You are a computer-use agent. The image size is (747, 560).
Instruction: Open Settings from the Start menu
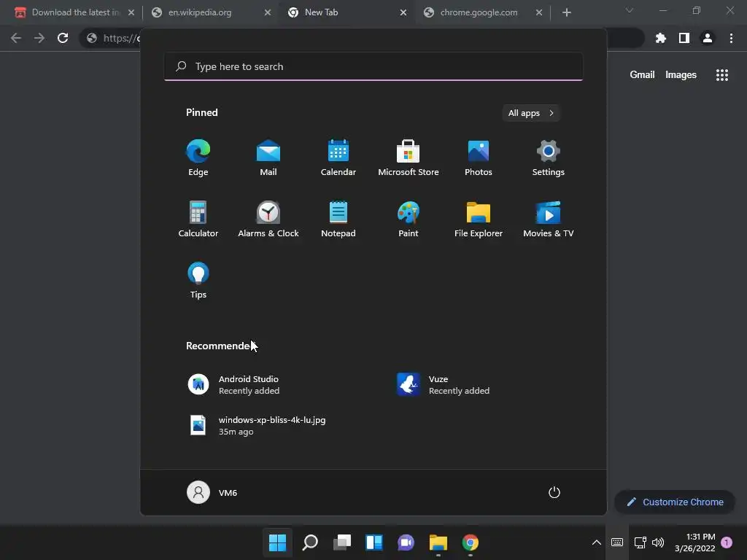click(549, 158)
